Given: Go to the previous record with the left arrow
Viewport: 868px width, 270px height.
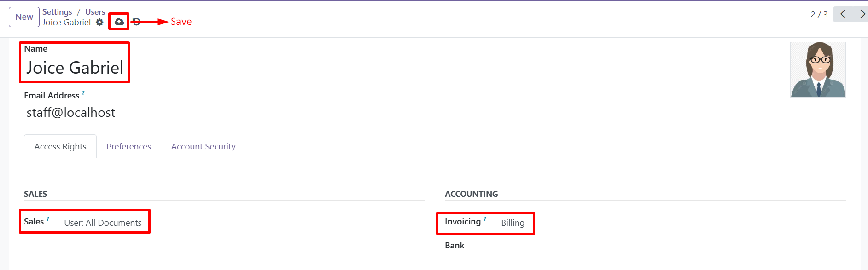Looking at the screenshot, I should tap(843, 14).
